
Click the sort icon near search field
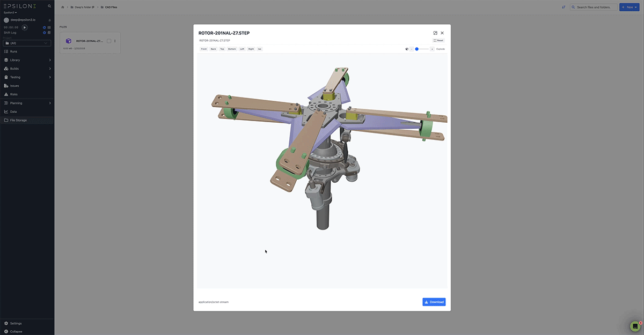coord(563,7)
